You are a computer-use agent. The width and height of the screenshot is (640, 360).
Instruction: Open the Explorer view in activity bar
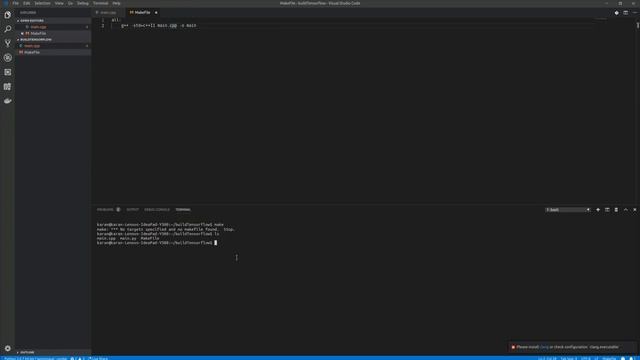pos(7,15)
